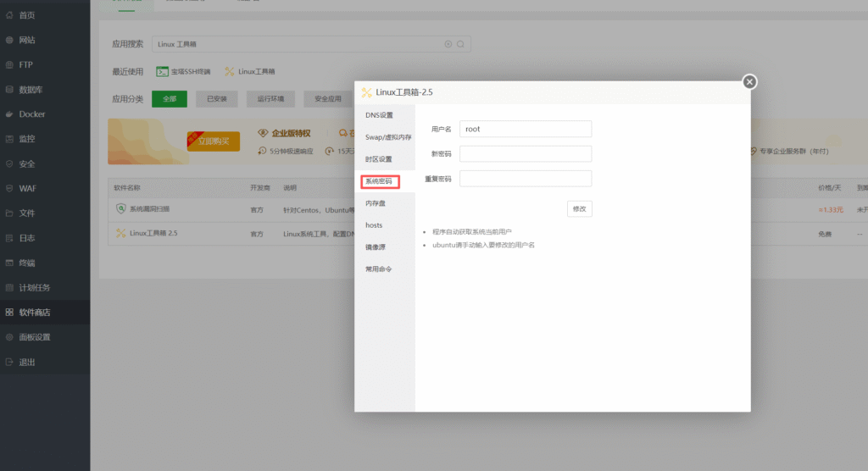The height and width of the screenshot is (471, 868).
Task: Select the 镜像源 tab
Action: (375, 247)
